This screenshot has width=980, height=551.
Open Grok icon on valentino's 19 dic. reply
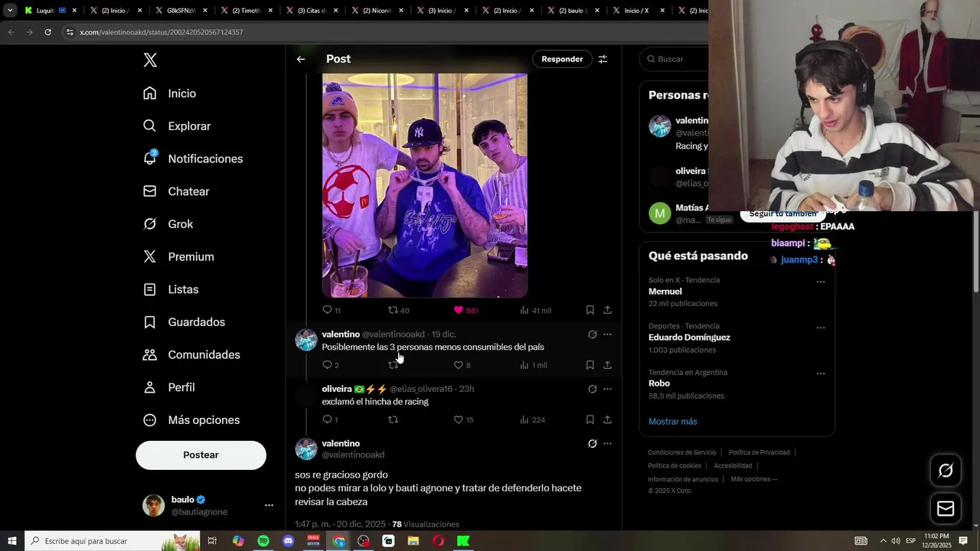pos(592,334)
